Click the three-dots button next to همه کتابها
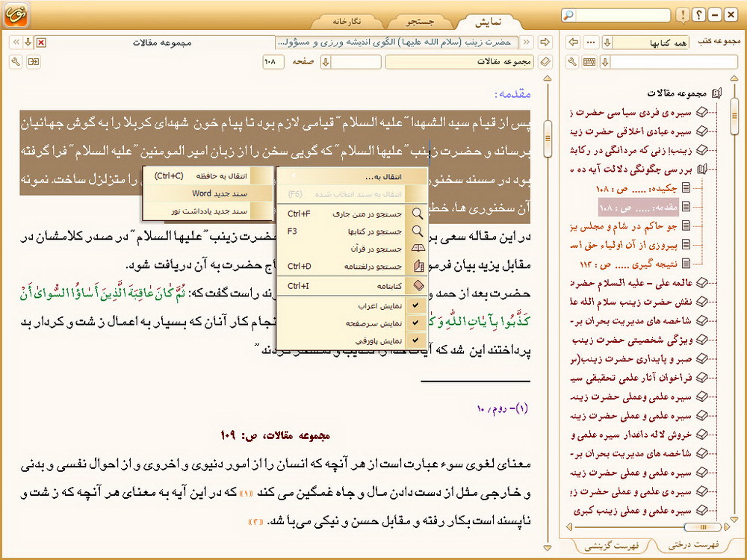 591,42
